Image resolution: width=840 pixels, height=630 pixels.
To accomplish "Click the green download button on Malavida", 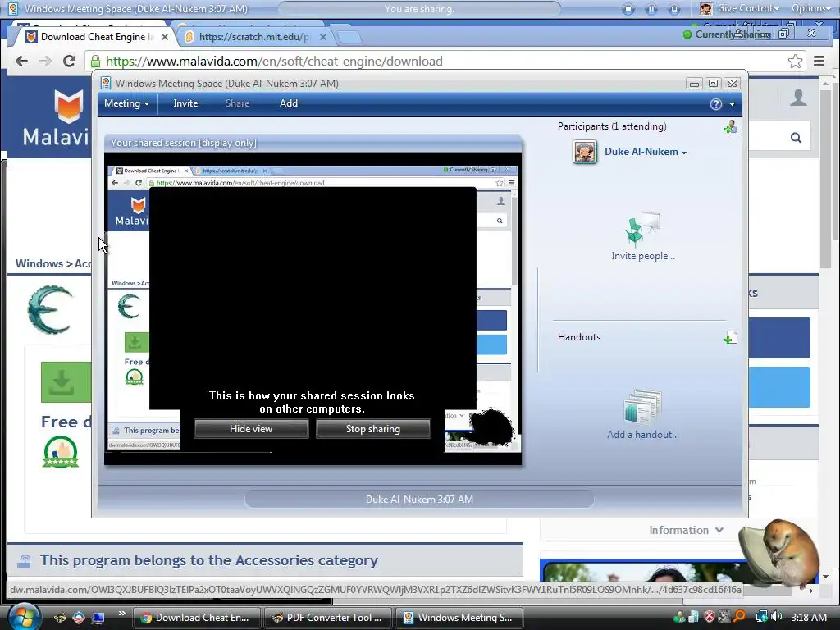I will tap(66, 382).
